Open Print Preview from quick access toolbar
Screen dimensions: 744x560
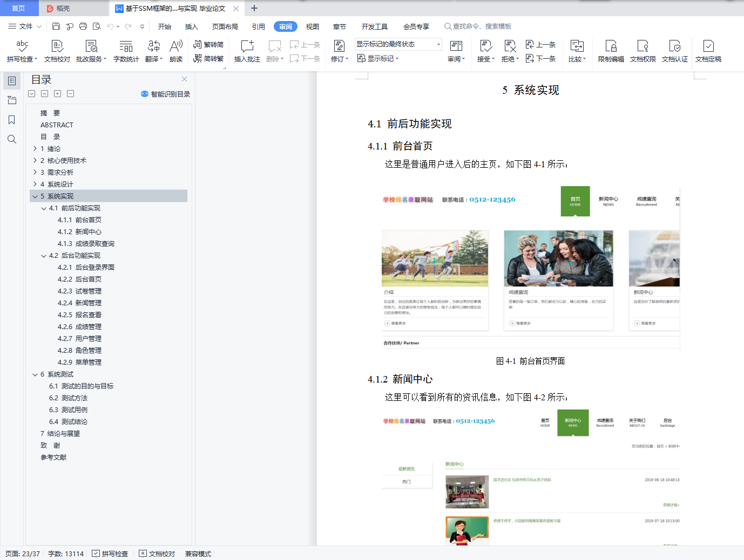pos(97,26)
